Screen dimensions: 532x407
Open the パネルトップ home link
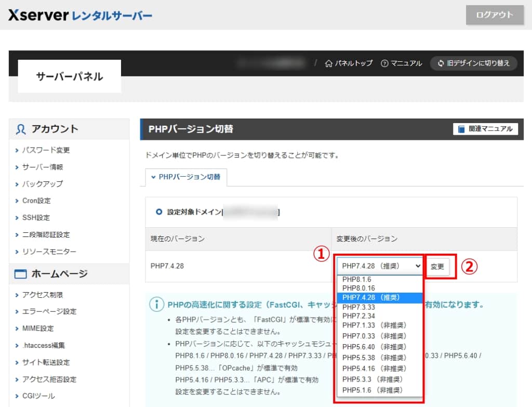(349, 63)
